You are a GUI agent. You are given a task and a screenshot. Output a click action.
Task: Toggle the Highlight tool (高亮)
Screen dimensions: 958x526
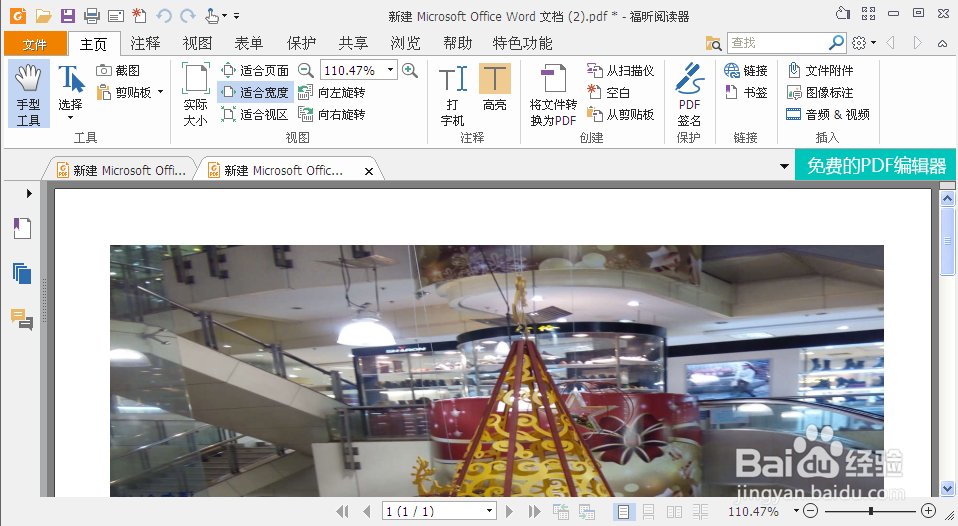tap(494, 89)
